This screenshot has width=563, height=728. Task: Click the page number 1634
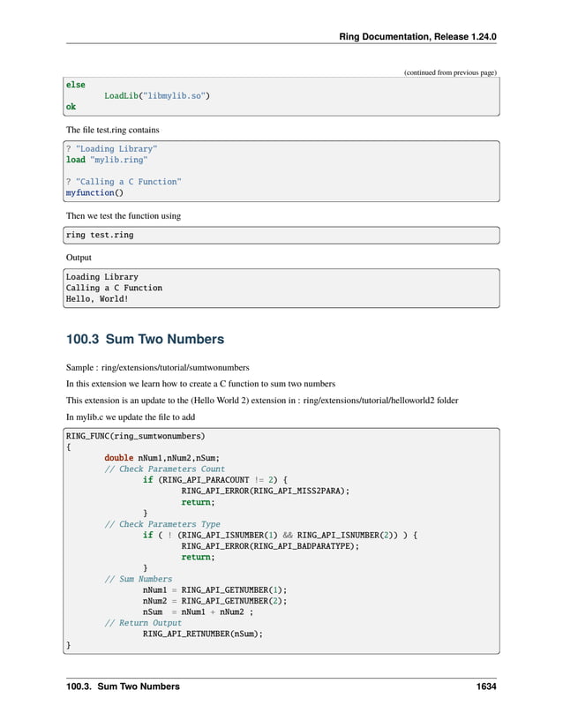point(486,687)
